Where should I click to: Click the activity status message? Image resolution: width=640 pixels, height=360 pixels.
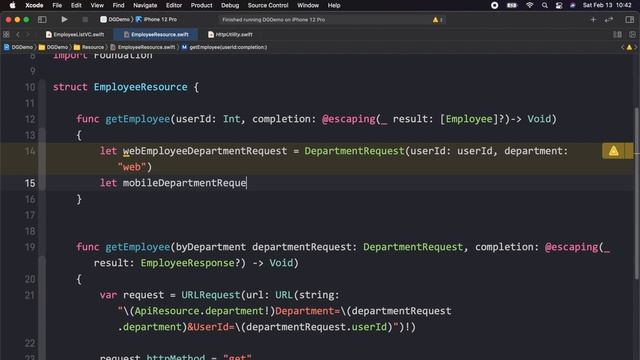[x=273, y=20]
